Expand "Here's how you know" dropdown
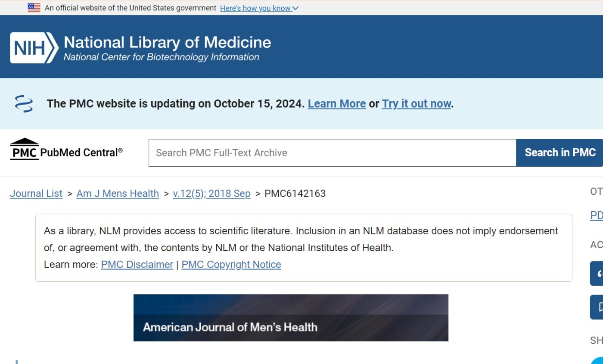The height and width of the screenshot is (364, 603). pyautogui.click(x=259, y=8)
